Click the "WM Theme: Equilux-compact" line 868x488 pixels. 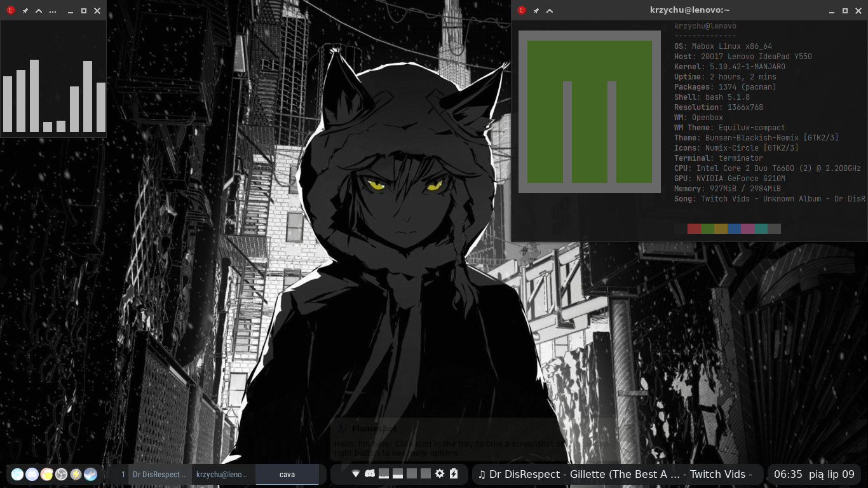[x=729, y=128]
